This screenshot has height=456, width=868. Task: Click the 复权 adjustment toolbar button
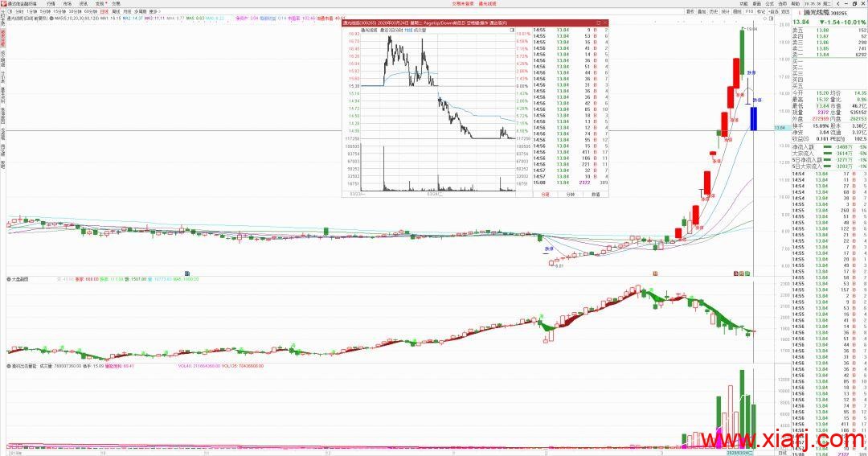point(690,11)
